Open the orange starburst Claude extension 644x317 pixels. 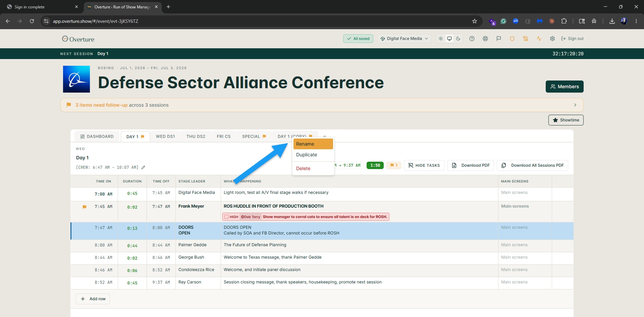point(552,21)
